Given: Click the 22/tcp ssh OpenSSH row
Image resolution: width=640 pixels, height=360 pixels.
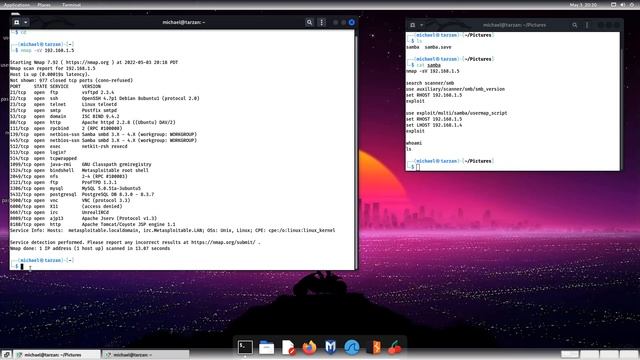Looking at the screenshot, I should click(104, 98).
